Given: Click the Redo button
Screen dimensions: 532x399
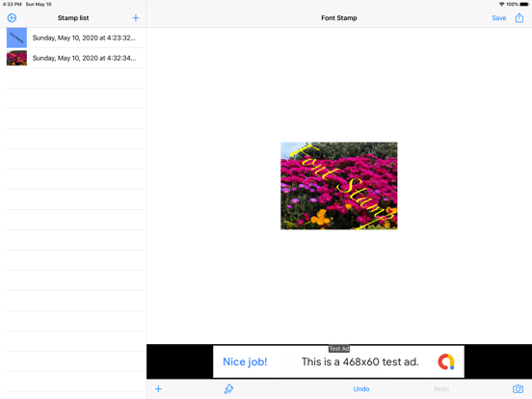Looking at the screenshot, I should 441,388.
